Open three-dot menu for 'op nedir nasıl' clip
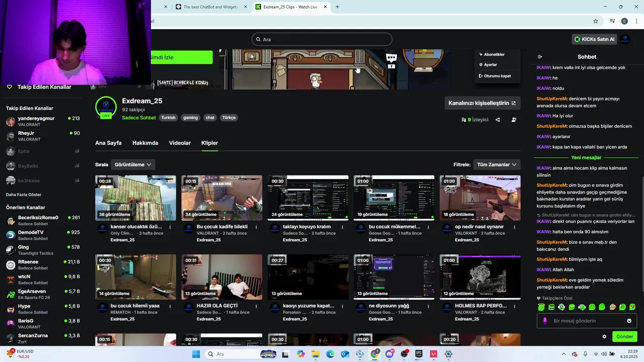Image resolution: width=644 pixels, height=362 pixels. (514, 227)
